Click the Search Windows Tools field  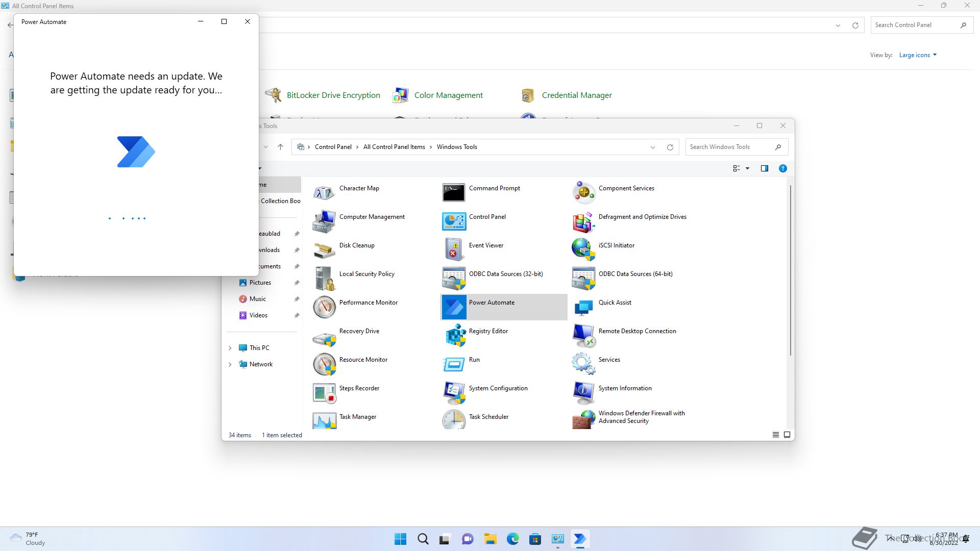[737, 147]
